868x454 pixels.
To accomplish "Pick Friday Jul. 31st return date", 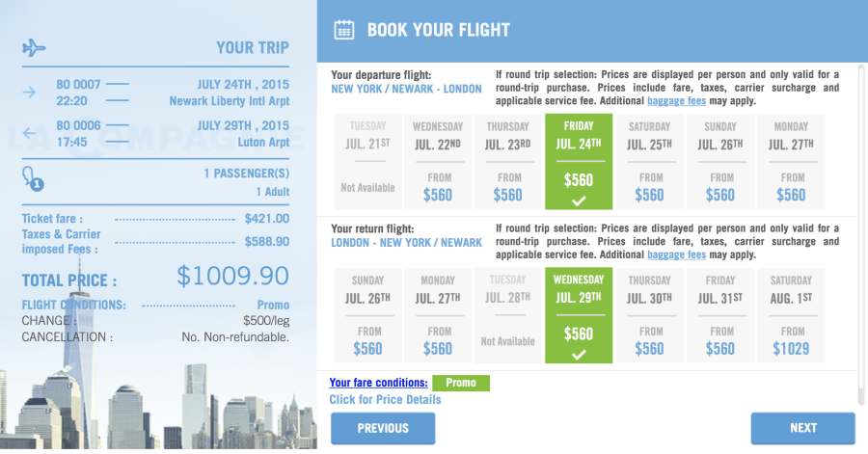I will coord(719,316).
